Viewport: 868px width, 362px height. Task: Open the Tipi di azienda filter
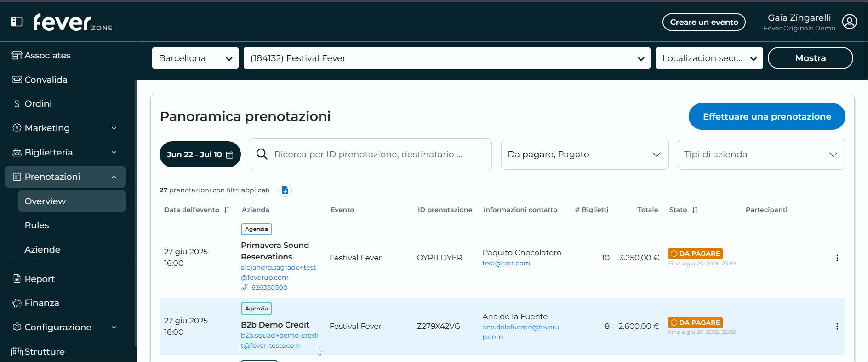click(761, 154)
